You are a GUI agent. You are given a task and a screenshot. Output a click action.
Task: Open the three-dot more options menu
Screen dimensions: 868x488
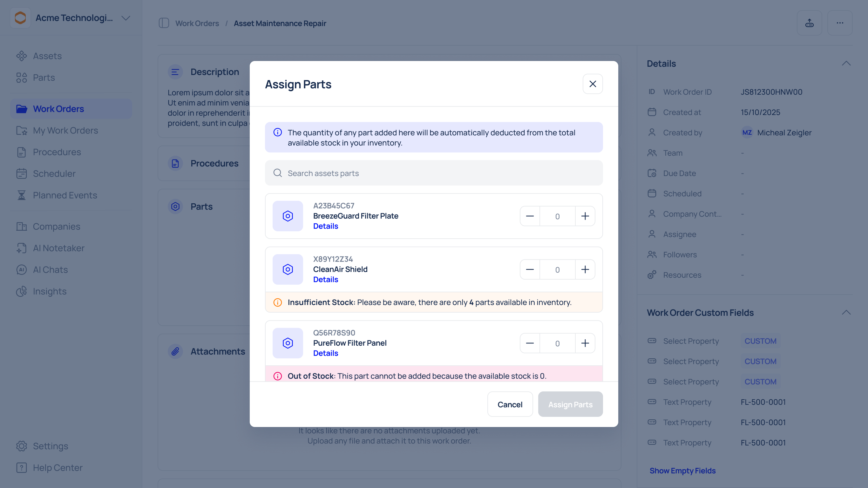(839, 23)
